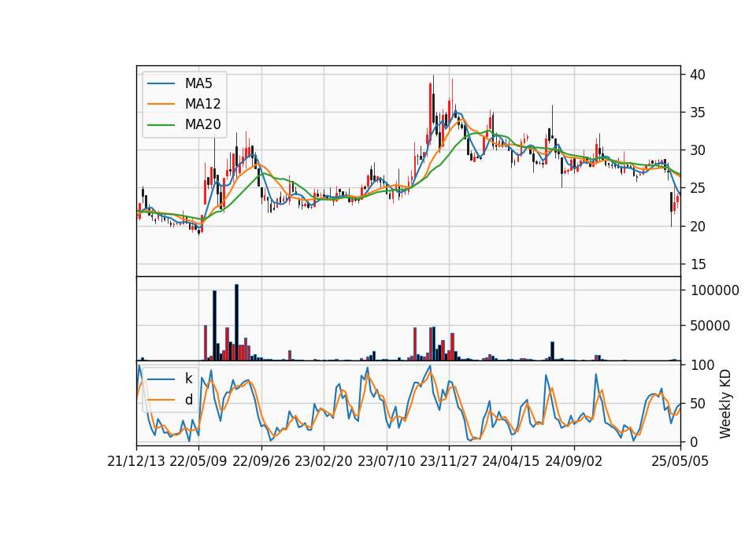Click the 24/04/15 date tick label
The image size is (756, 543).
tap(511, 462)
